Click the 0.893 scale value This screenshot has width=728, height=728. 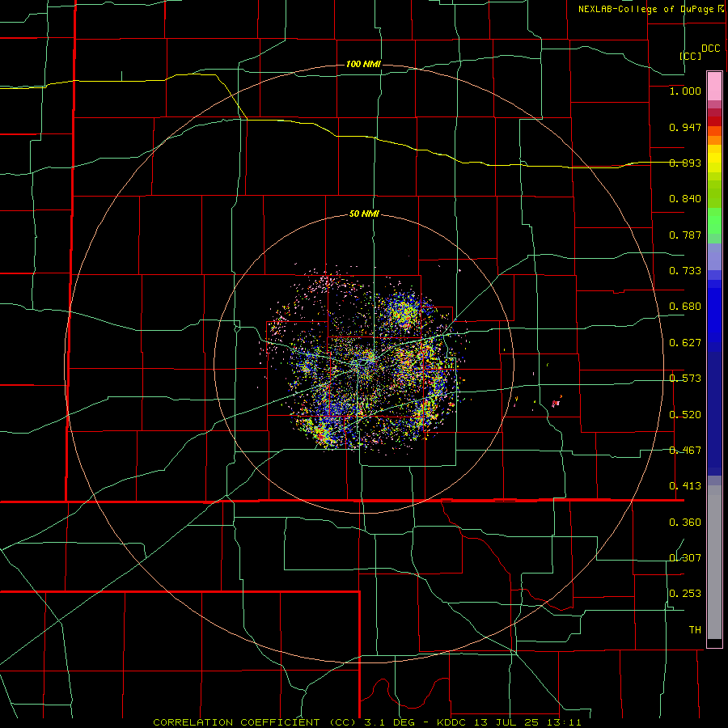click(x=685, y=163)
